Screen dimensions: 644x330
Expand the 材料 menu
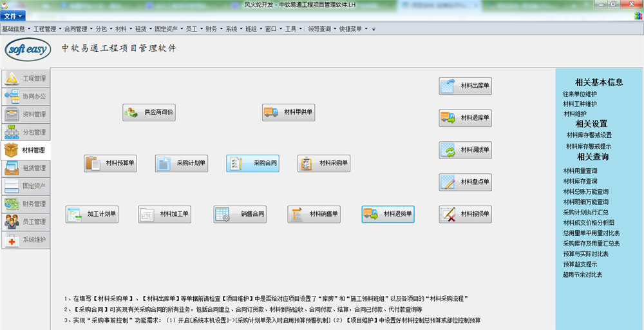[124, 29]
